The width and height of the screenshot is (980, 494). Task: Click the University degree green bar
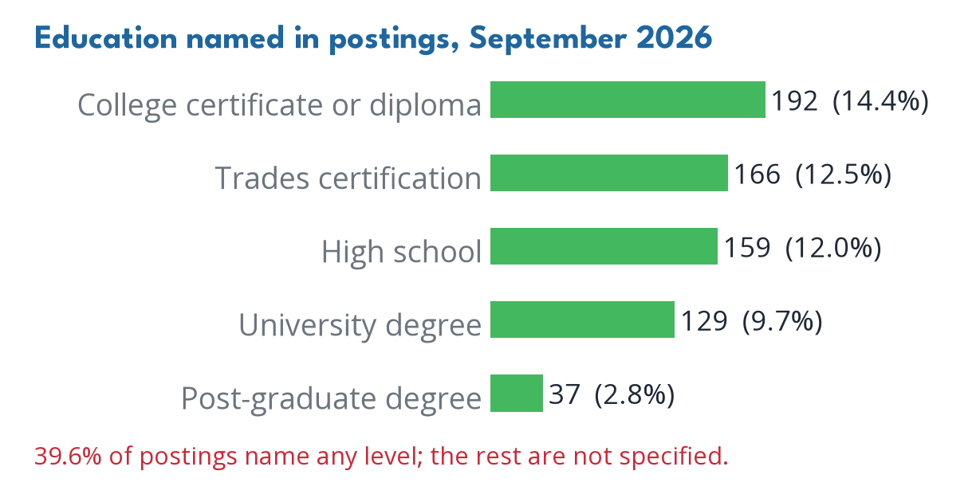582,320
